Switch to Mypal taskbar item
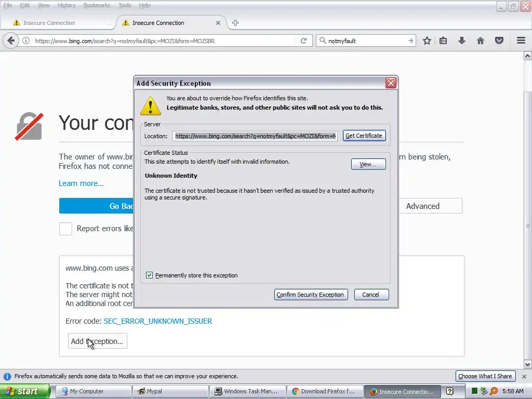Image resolution: width=532 pixels, height=399 pixels. [170, 391]
